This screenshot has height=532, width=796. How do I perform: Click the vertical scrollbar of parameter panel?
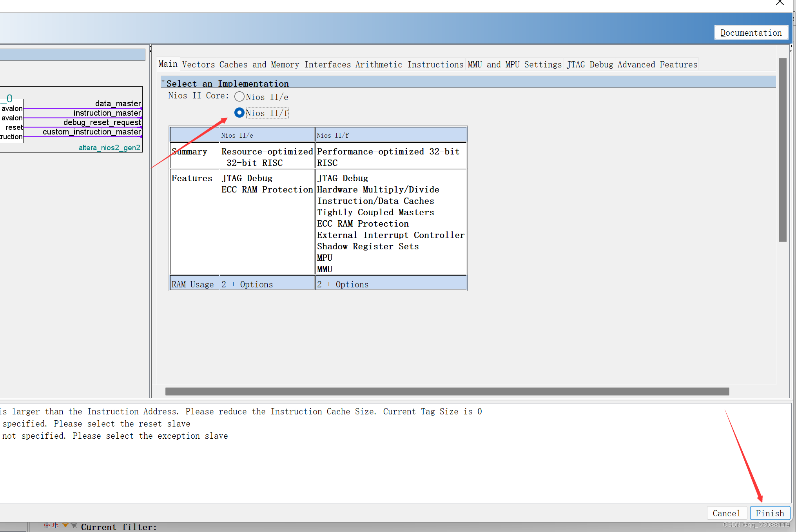pyautogui.click(x=783, y=150)
